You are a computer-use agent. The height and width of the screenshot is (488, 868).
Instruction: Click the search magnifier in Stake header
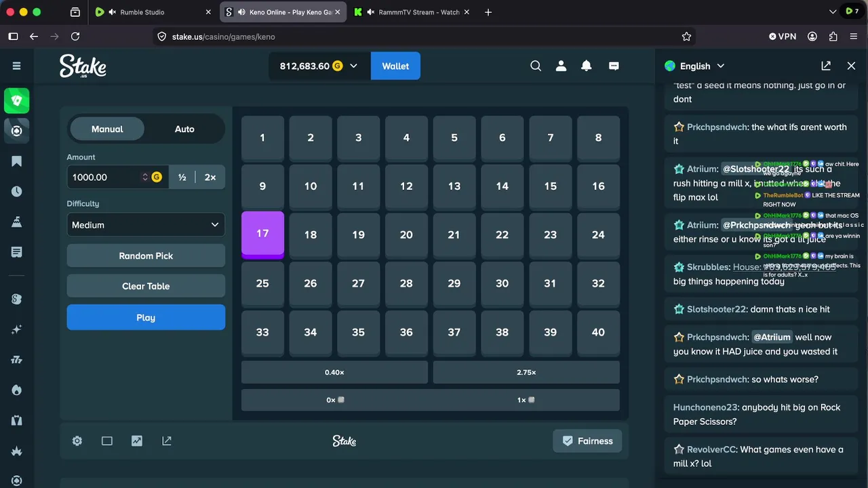pyautogui.click(x=536, y=66)
